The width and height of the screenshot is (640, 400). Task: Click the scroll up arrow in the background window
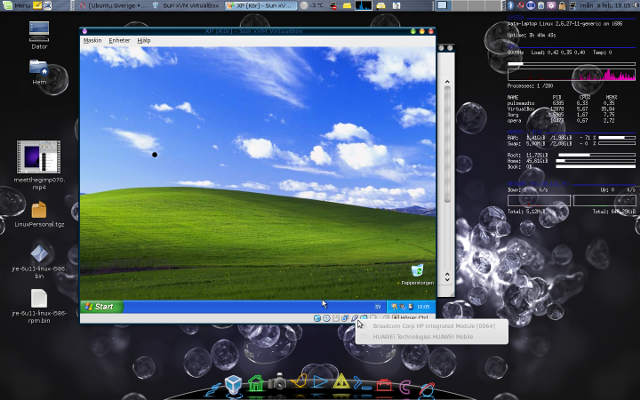coord(447,82)
